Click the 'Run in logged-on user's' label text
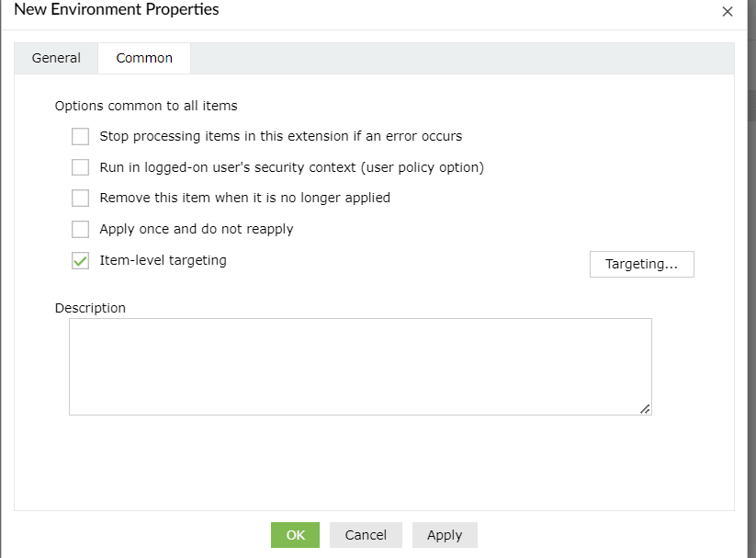Viewport: 756px width, 558px height. click(291, 167)
